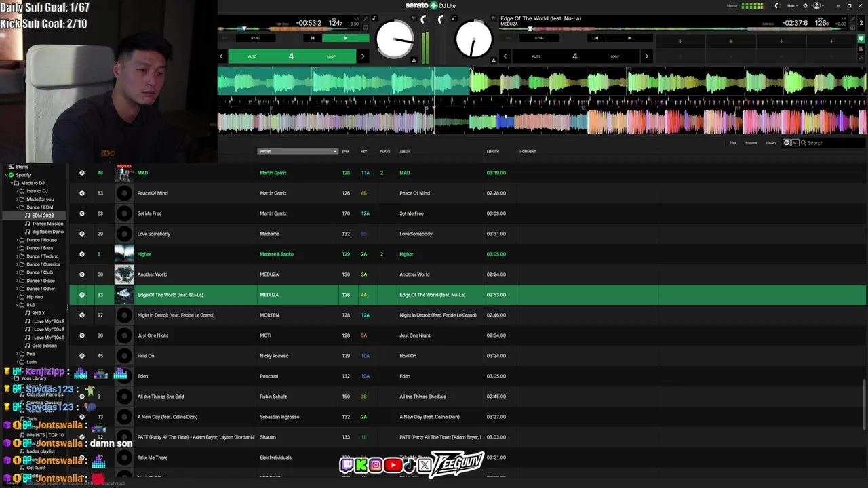868x488 pixels.
Task: Click artist 'Nicky Romero'
Action: pos(274,356)
